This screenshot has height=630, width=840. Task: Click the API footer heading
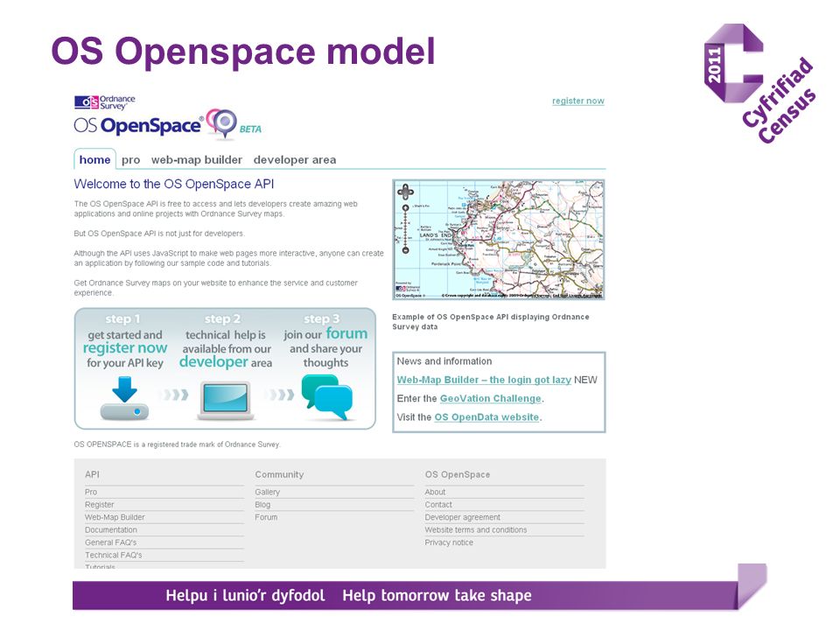92,474
